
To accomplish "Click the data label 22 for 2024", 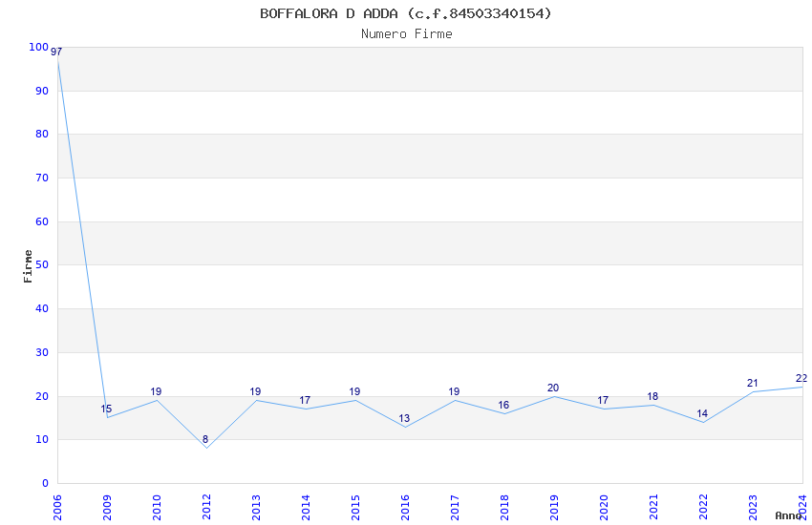I will tap(801, 378).
